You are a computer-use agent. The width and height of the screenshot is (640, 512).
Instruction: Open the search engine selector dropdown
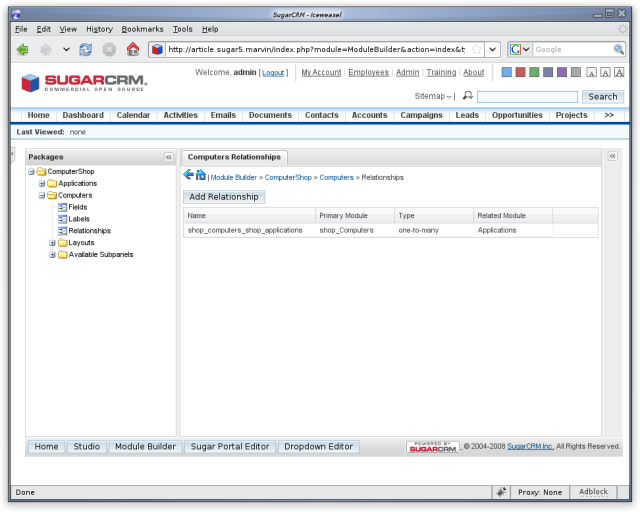pyautogui.click(x=526, y=49)
